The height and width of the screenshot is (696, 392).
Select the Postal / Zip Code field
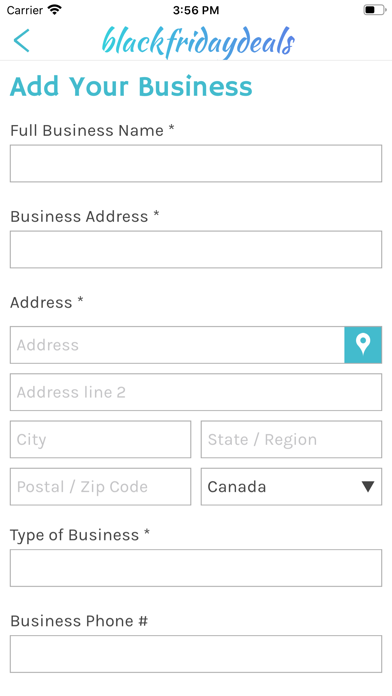pyautogui.click(x=100, y=486)
